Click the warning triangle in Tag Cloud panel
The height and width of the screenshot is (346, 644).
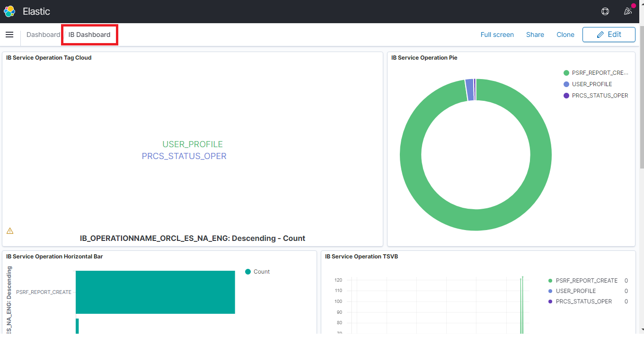tap(10, 231)
